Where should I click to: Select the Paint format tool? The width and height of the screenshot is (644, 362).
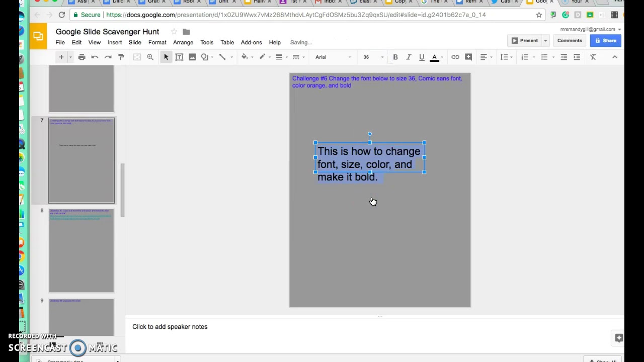coord(121,57)
